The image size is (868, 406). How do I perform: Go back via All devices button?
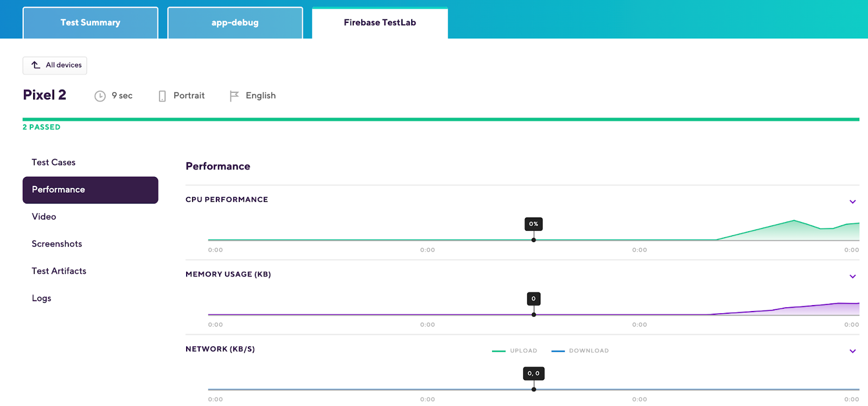coord(55,65)
